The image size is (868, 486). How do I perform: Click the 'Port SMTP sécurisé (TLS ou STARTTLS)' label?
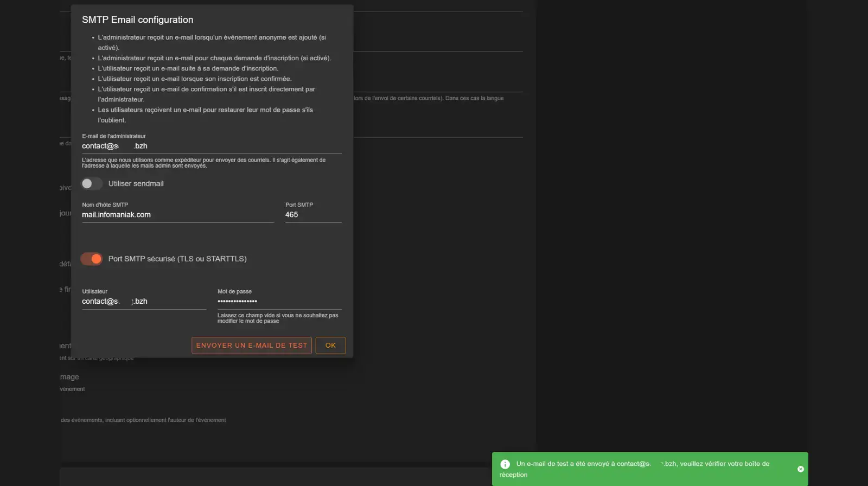[177, 259]
